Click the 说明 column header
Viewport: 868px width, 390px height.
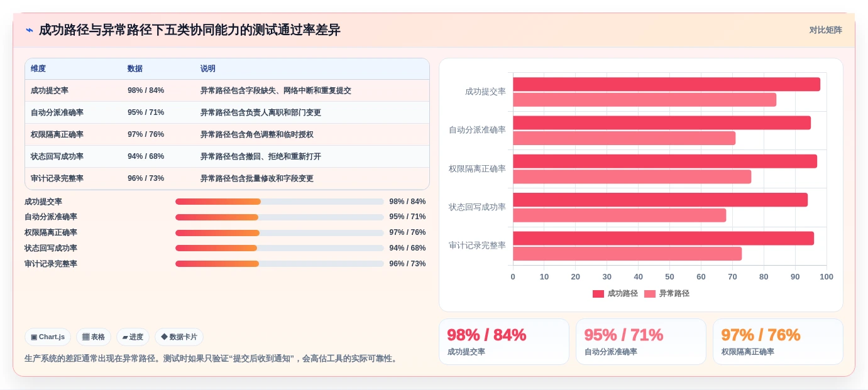[208, 68]
